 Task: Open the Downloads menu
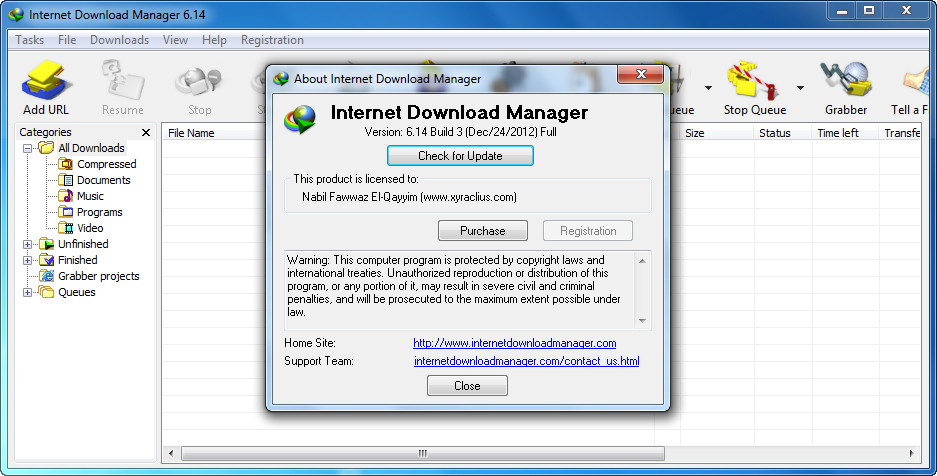click(x=120, y=40)
